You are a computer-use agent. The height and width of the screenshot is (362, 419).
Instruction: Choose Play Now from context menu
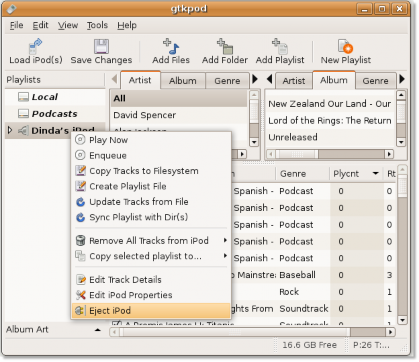151,140
